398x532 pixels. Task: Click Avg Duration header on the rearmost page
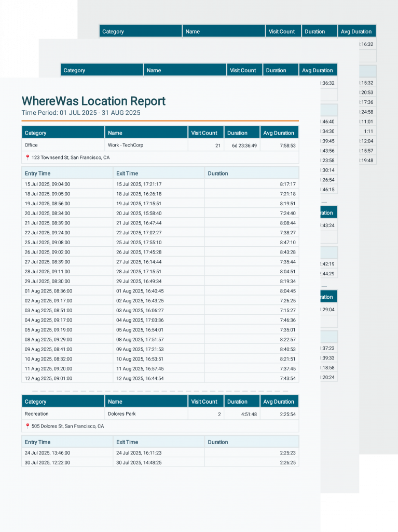pos(356,32)
